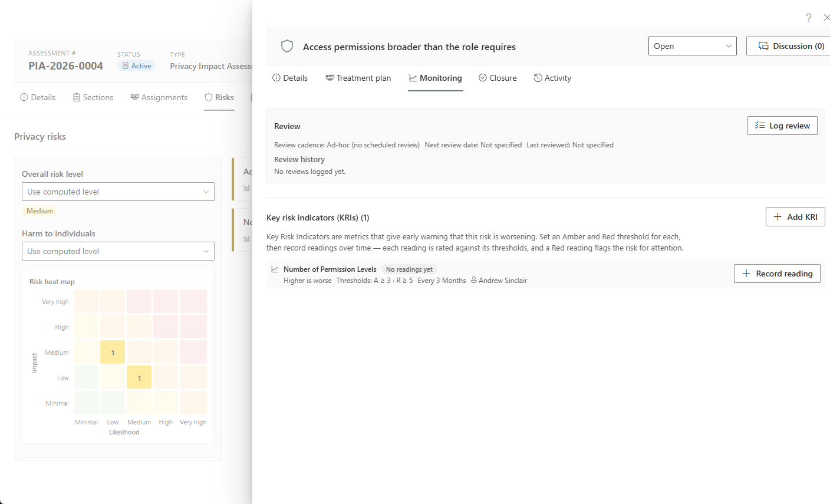
Task: Select the Risks tab in the assessment
Action: pyautogui.click(x=219, y=97)
